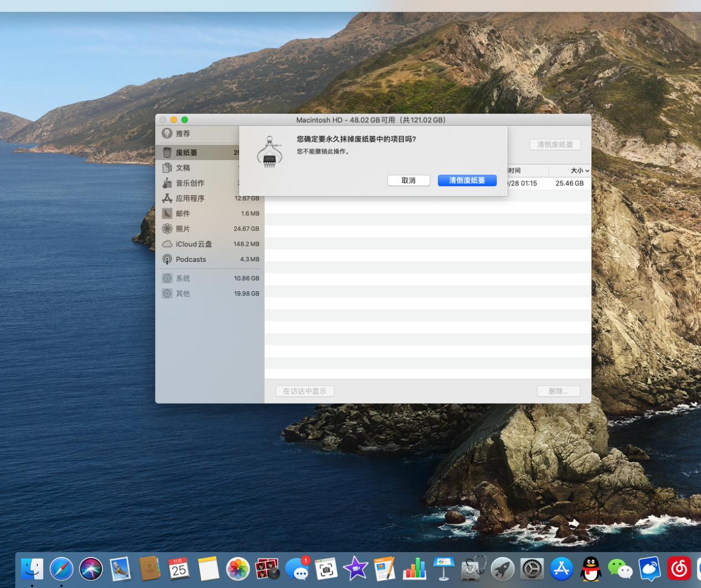Screen dimensions: 701x588
Task: Open Calendar icon in Dock
Action: pyautogui.click(x=179, y=569)
